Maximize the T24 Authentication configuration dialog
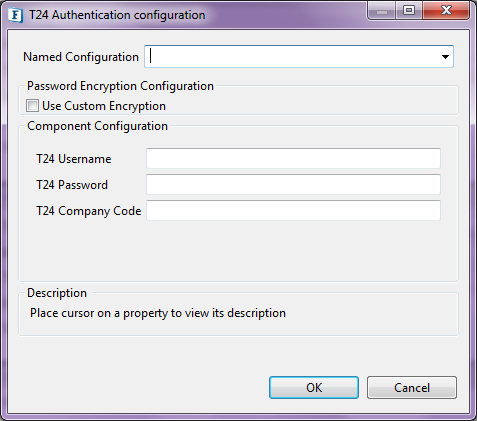The width and height of the screenshot is (477, 421). tap(409, 11)
